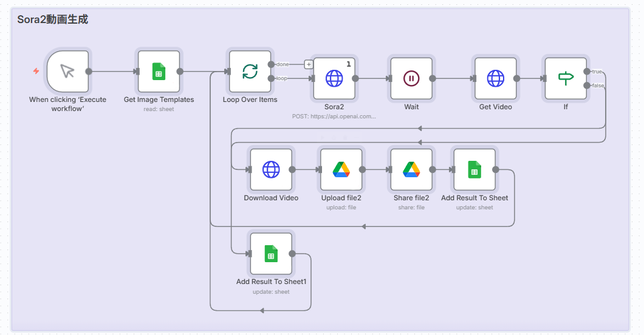The image size is (644, 335).
Task: Click the lightning trigger indicator beside start node
Action: coord(36,71)
